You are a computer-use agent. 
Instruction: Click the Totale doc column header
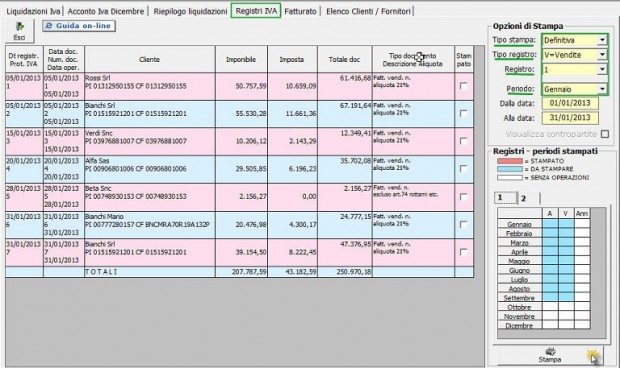(x=344, y=59)
